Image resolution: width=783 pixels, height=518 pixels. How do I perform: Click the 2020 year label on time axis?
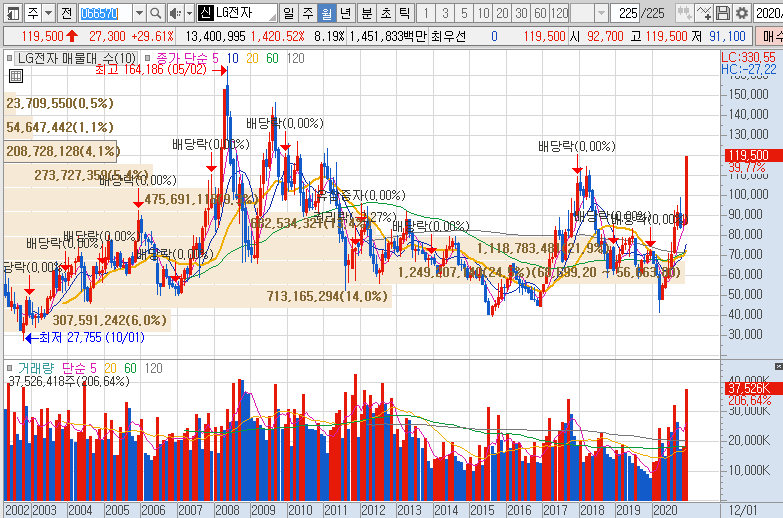point(665,510)
